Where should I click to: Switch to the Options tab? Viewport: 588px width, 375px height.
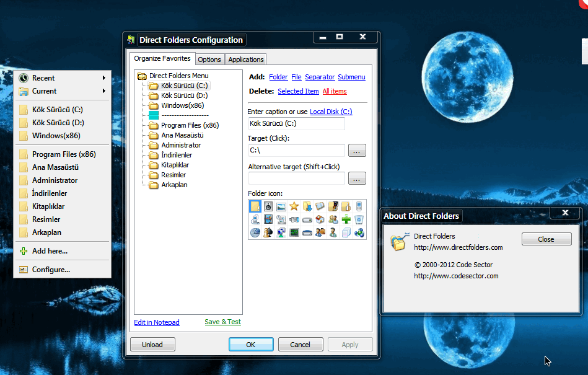[209, 60]
